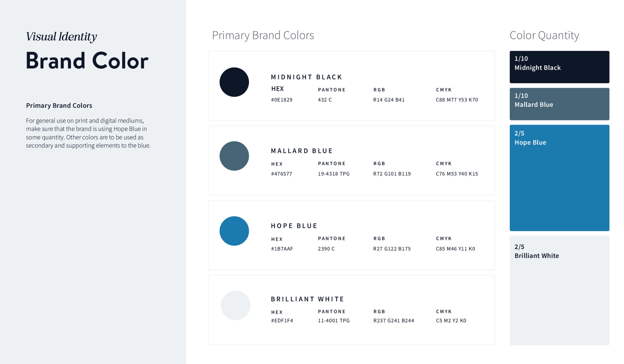Select the 1/10 Midnight Black quantity block
624x364 pixels.
tap(559, 67)
